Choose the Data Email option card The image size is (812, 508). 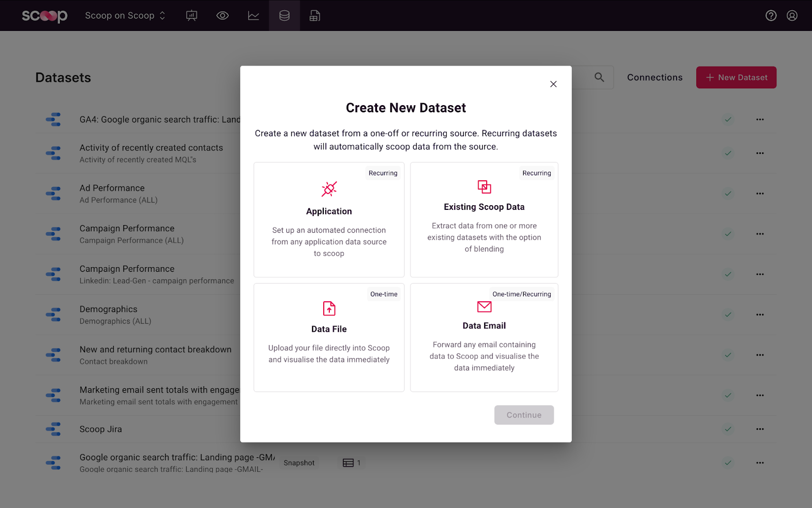484,337
